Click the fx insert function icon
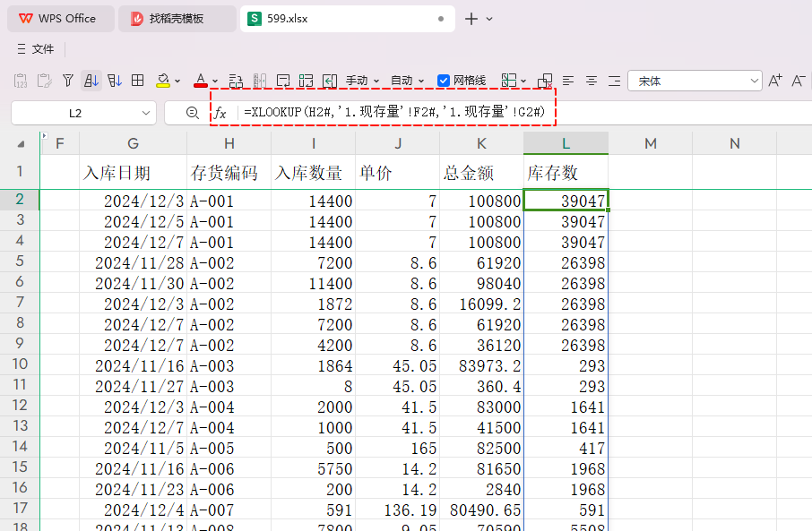The height and width of the screenshot is (531, 812). (220, 113)
